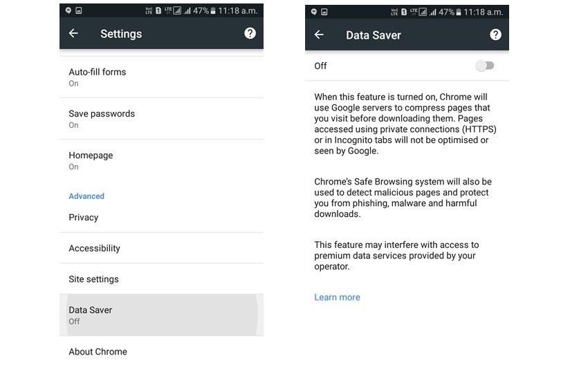Tap the Advanced section header
The height and width of the screenshot is (380, 588).
click(x=86, y=196)
